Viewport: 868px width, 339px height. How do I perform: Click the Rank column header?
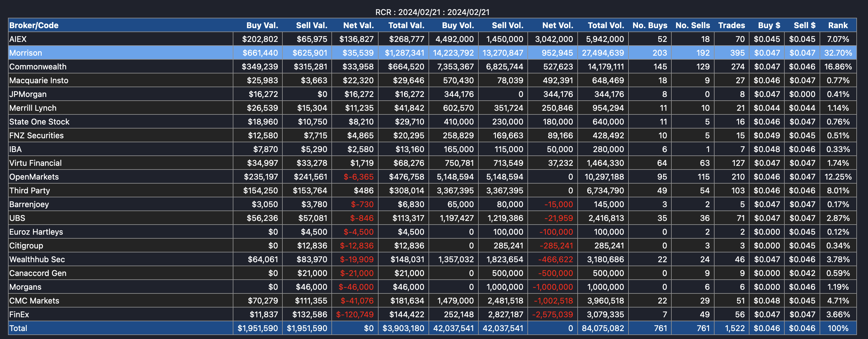click(x=838, y=25)
